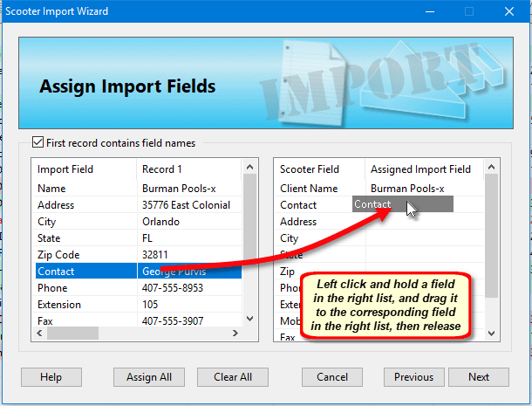
Task: Select the City row in import list
Action: [139, 222]
